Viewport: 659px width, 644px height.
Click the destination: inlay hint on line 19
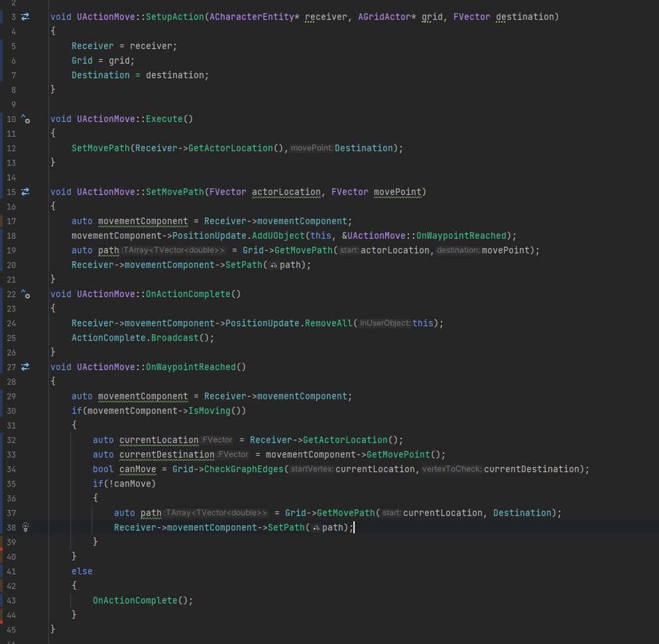click(x=457, y=250)
